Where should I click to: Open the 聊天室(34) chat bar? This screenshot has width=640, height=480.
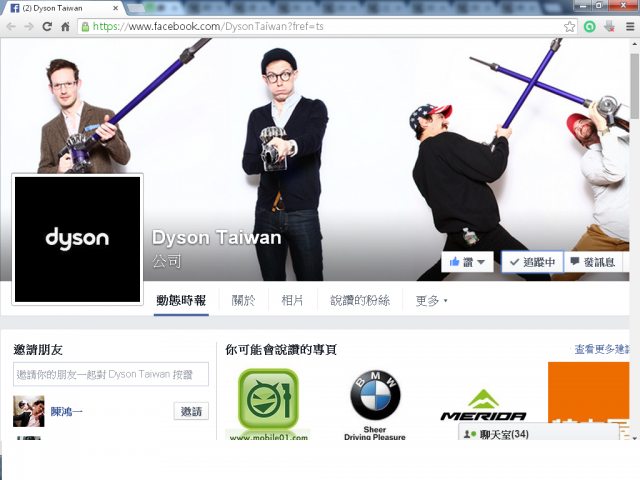(539, 433)
